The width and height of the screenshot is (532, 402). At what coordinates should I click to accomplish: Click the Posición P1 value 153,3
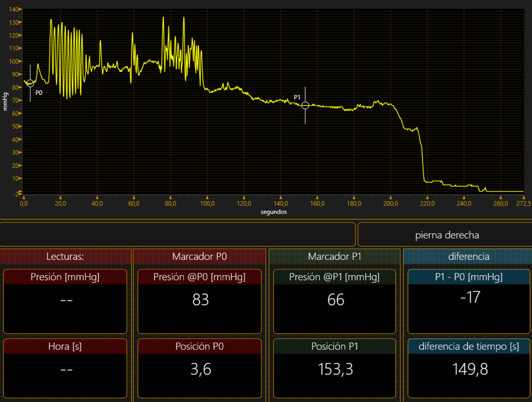(x=335, y=369)
